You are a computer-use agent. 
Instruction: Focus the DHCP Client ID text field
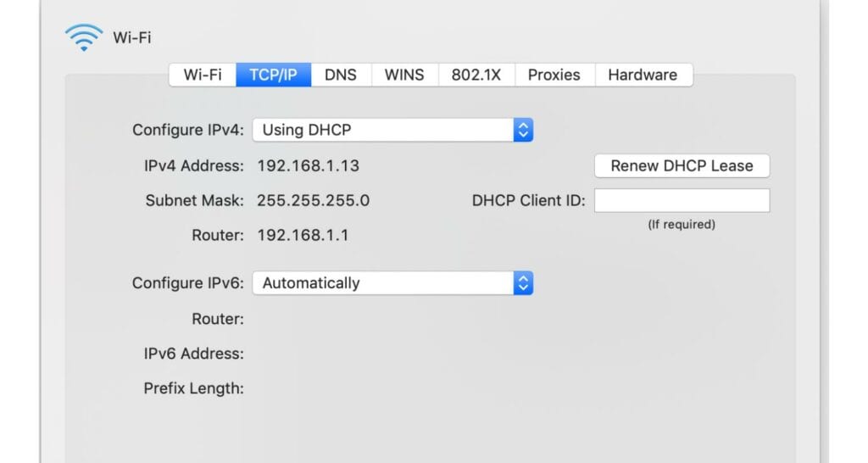[682, 201]
